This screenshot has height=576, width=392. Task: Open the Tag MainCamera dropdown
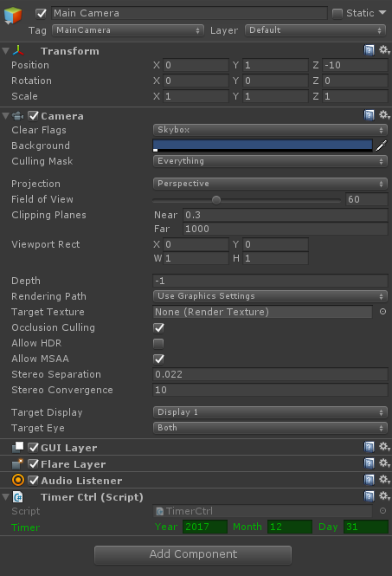point(128,30)
